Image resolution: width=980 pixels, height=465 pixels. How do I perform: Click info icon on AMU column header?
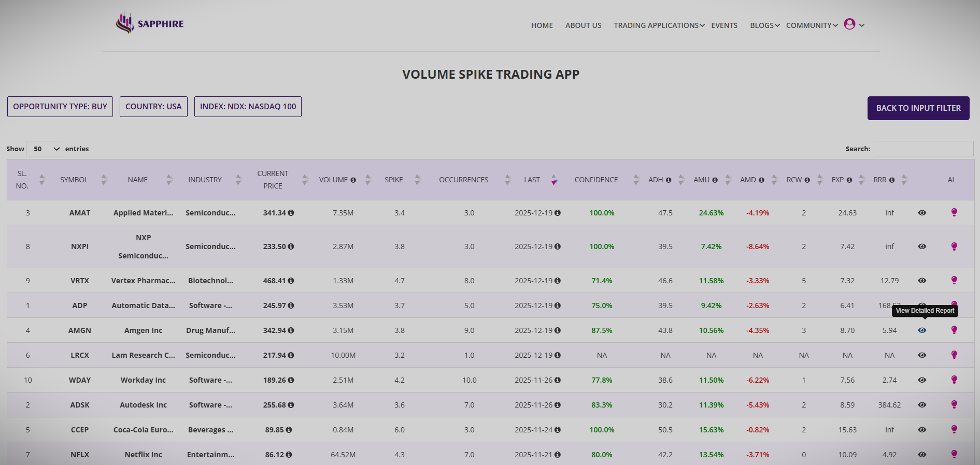(x=715, y=180)
